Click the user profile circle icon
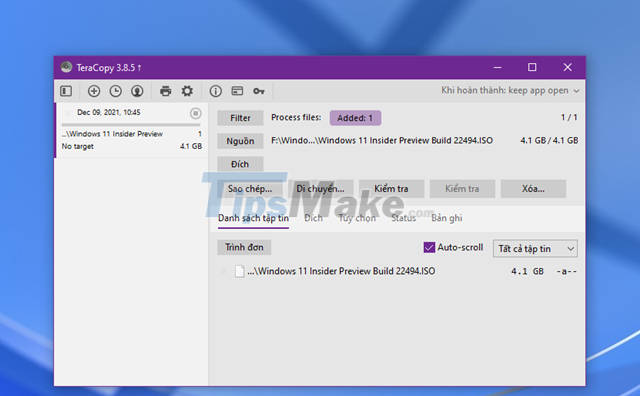This screenshot has height=396, width=640. pos(137,91)
